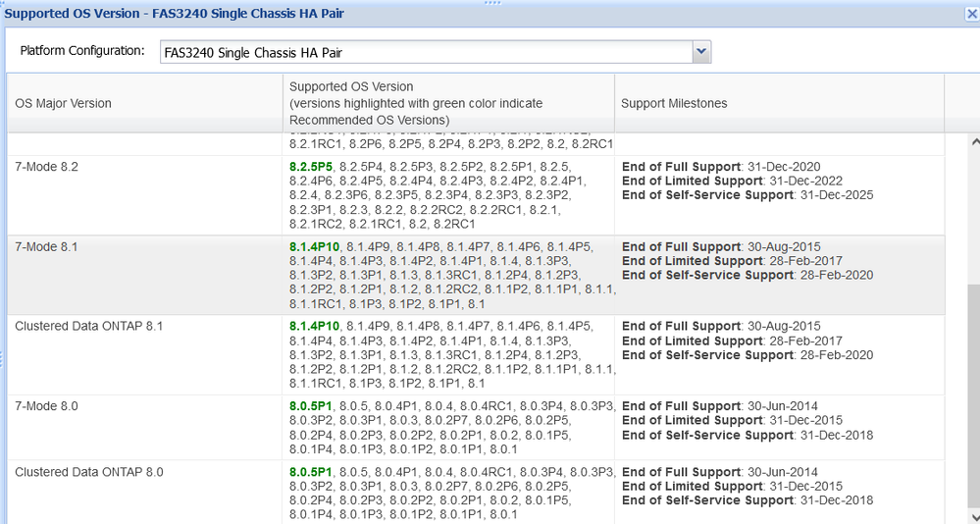Click the vertical scrollbar thumb
The image size is (980, 524).
click(973, 393)
